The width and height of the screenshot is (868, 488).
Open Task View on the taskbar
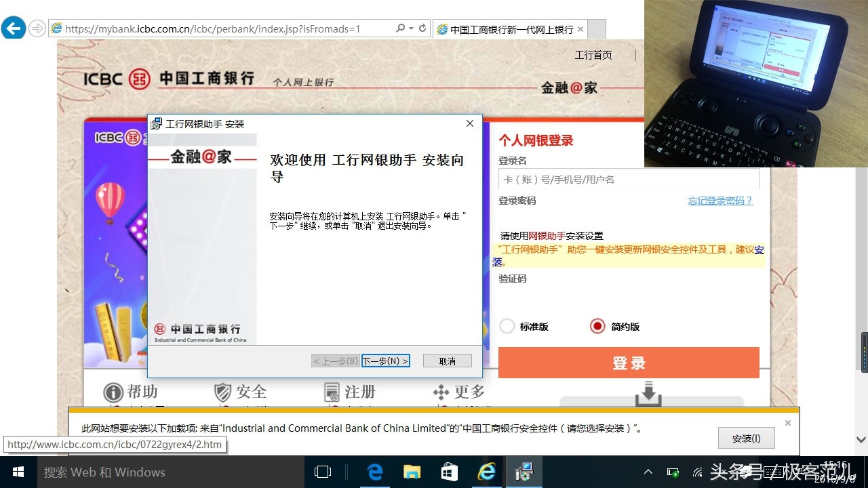[x=323, y=472]
